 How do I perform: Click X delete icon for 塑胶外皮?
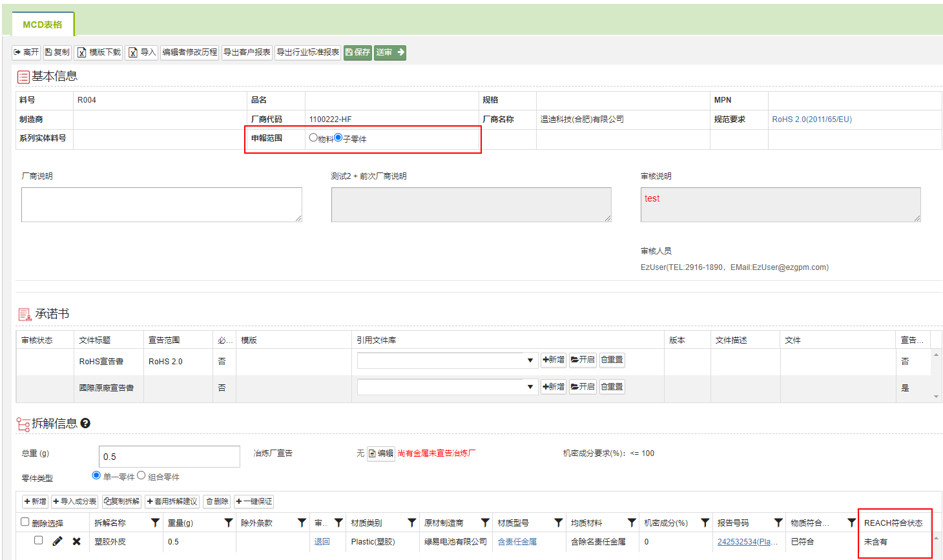77,541
